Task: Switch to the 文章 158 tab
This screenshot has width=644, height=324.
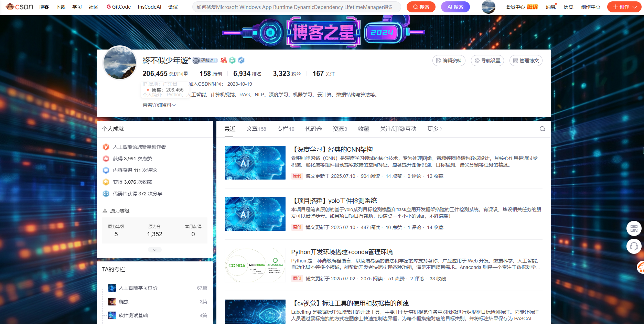Action: coord(256,129)
